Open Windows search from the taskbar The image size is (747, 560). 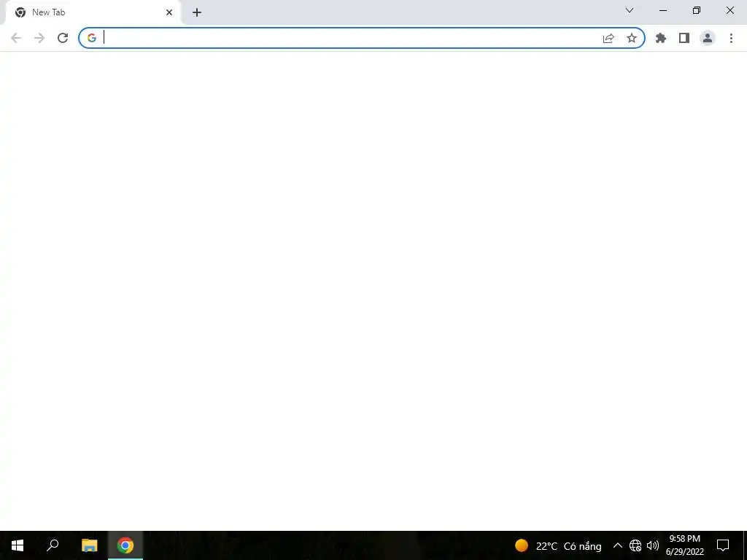coord(53,545)
